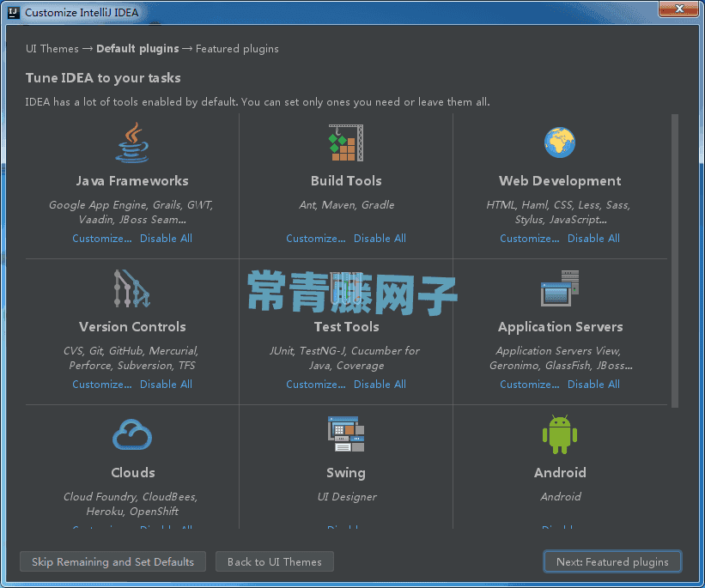The image size is (705, 588).
Task: Click the 'UI Designer' description under Swing
Action: click(347, 497)
